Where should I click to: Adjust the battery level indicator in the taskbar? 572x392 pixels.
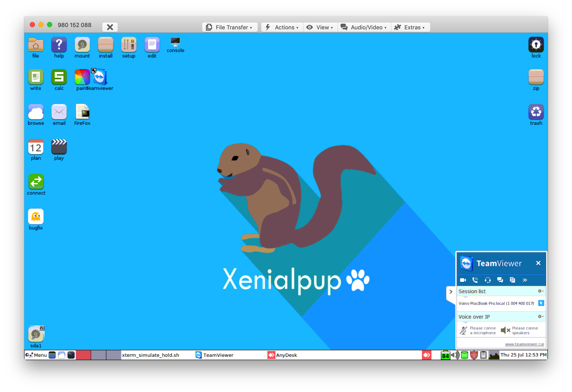click(445, 355)
